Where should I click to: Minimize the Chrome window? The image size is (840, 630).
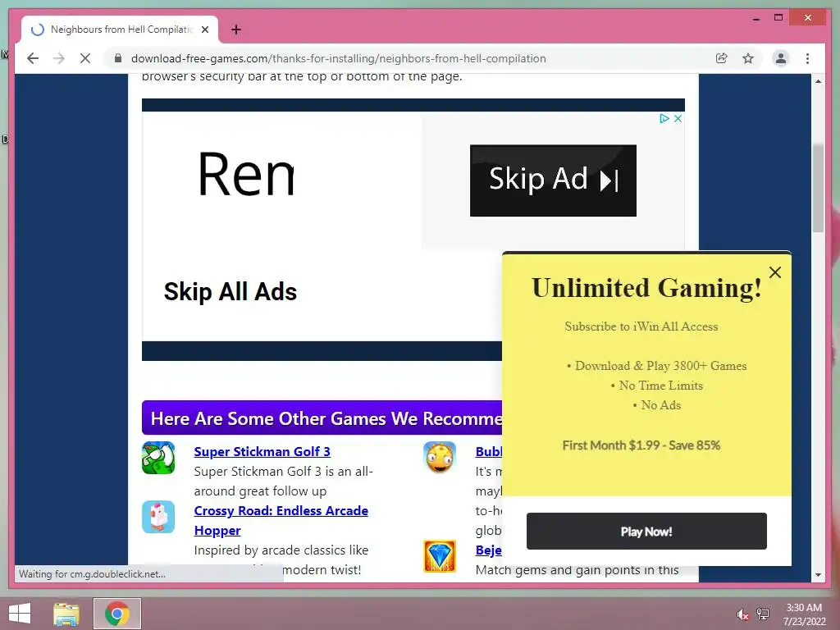756,18
